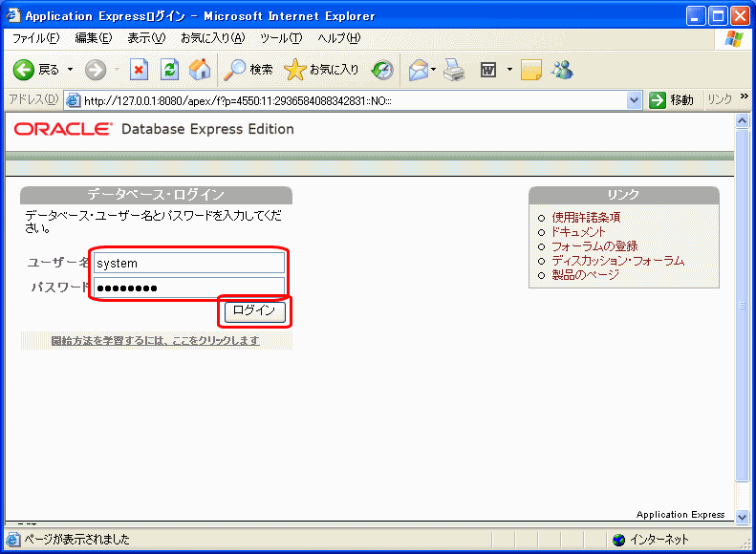Open the ヘルプ(H) menu
Image resolution: width=756 pixels, height=554 pixels.
click(x=339, y=38)
